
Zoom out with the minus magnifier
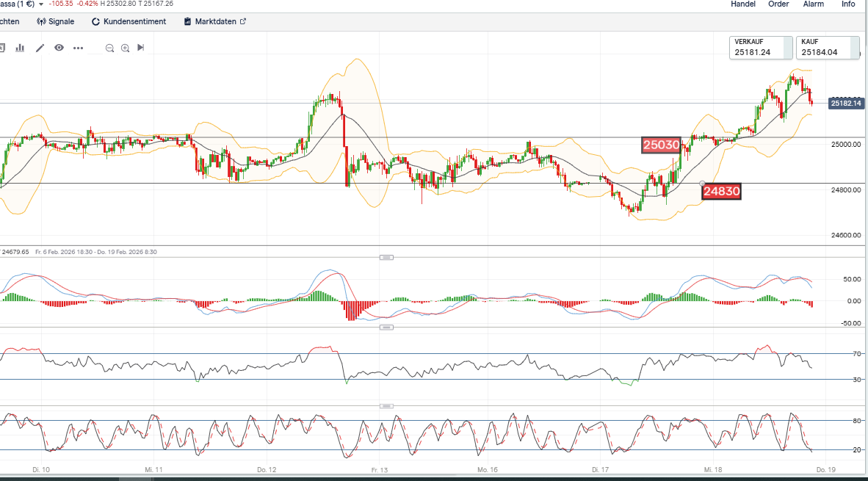pos(109,48)
